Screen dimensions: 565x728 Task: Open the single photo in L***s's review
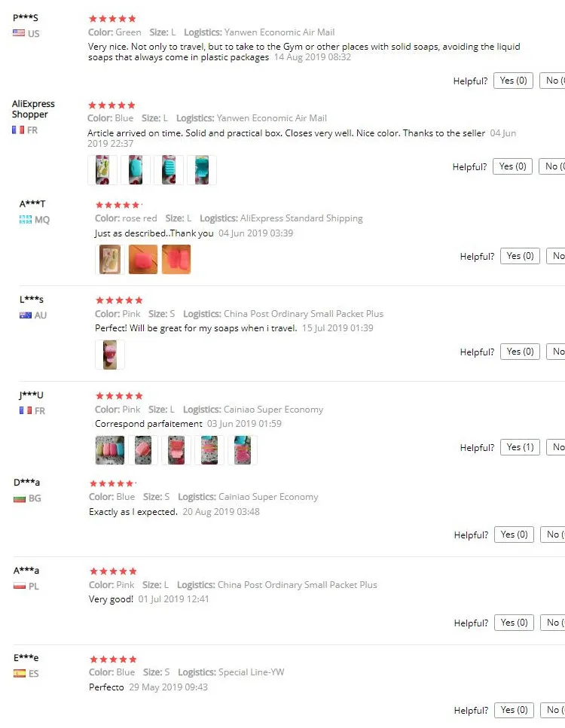(110, 355)
